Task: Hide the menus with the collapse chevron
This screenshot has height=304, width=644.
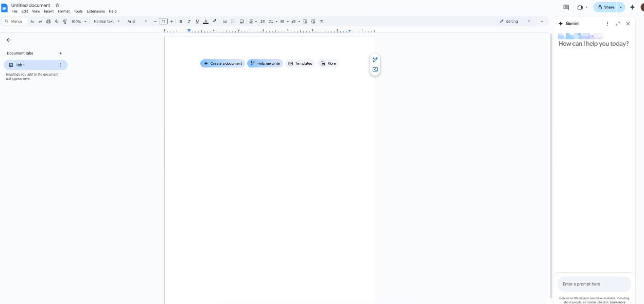Action: [542, 22]
